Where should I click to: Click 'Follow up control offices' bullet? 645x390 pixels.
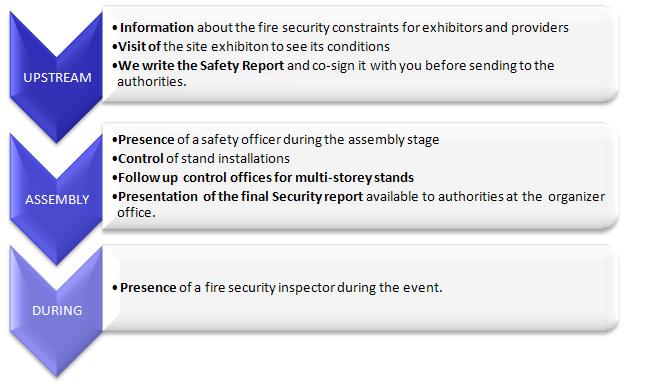263,178
